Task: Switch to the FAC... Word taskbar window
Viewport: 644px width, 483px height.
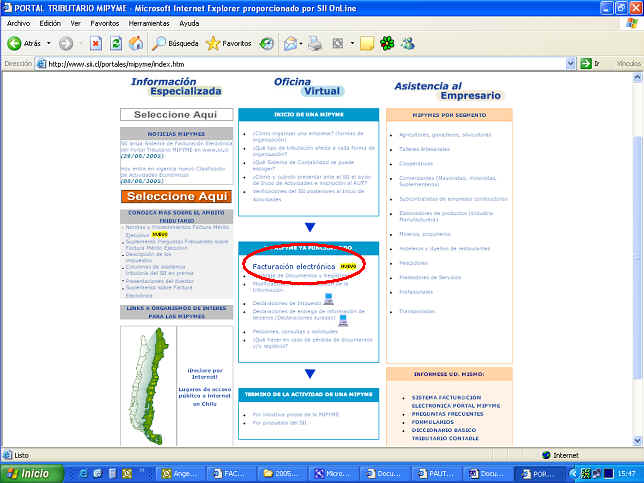Action: (231, 474)
